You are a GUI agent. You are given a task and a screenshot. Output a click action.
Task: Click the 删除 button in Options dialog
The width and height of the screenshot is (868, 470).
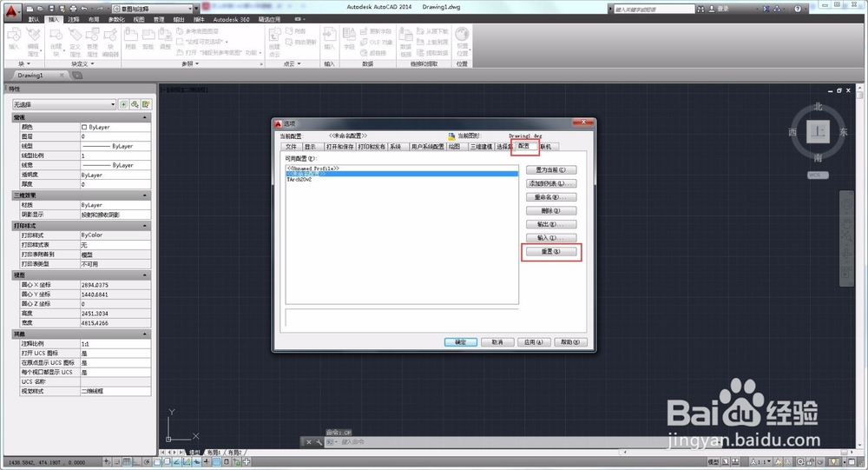click(x=551, y=210)
